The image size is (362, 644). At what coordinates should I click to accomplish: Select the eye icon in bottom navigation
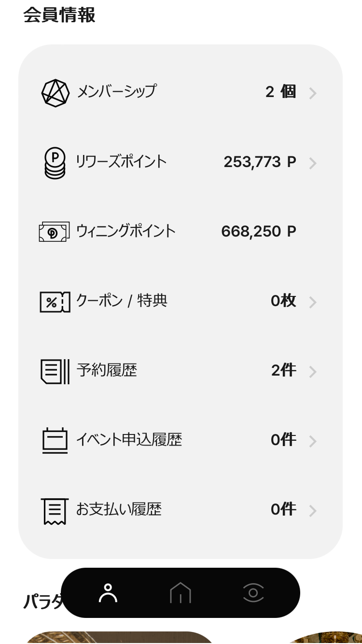pyautogui.click(x=253, y=593)
